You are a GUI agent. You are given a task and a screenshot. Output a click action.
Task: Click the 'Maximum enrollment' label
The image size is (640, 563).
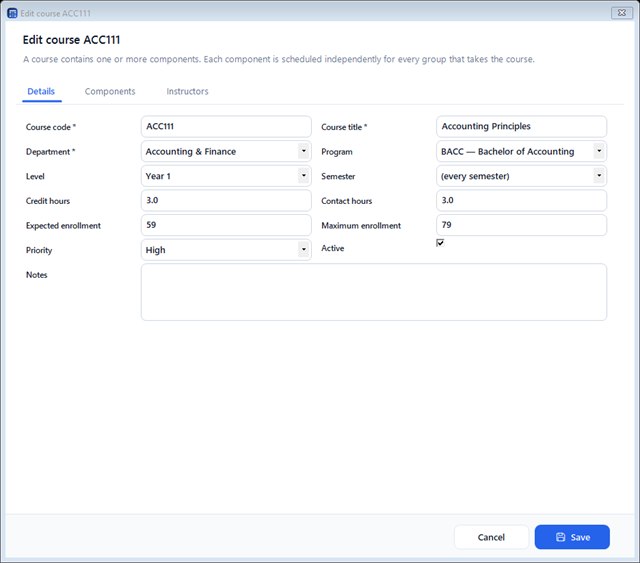point(361,225)
